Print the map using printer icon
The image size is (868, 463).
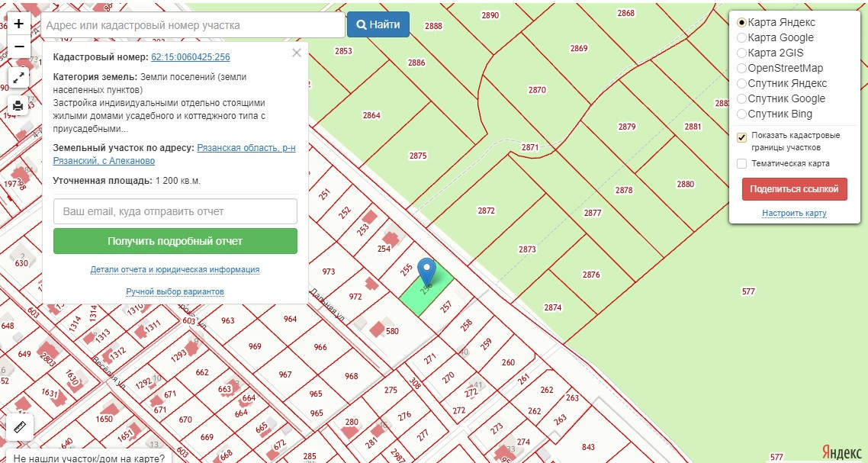pyautogui.click(x=19, y=105)
